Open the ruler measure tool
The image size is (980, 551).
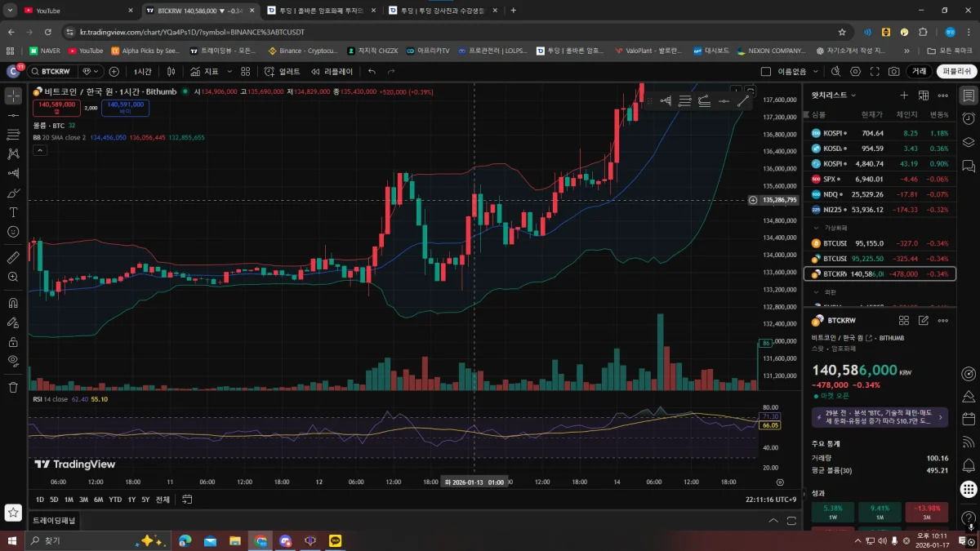(13, 257)
